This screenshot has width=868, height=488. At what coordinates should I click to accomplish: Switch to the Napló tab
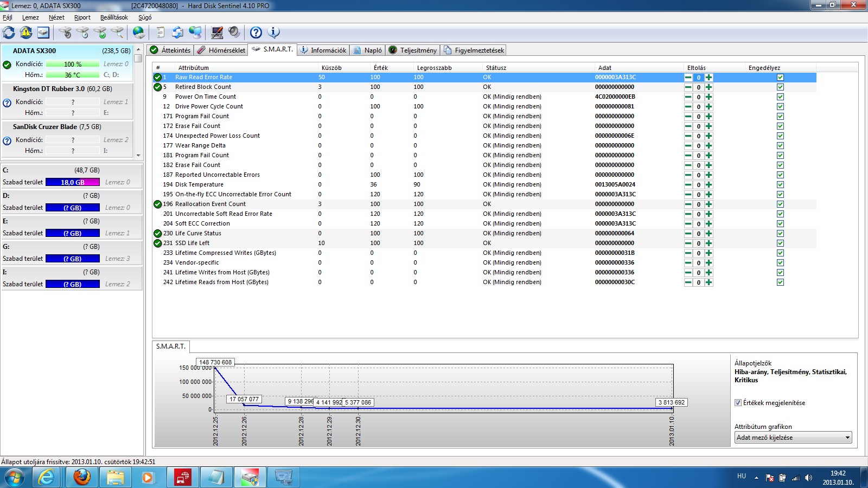pos(367,50)
